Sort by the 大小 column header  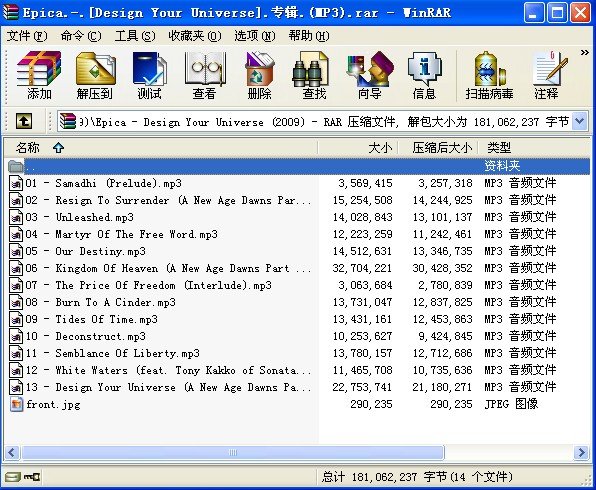pyautogui.click(x=358, y=147)
